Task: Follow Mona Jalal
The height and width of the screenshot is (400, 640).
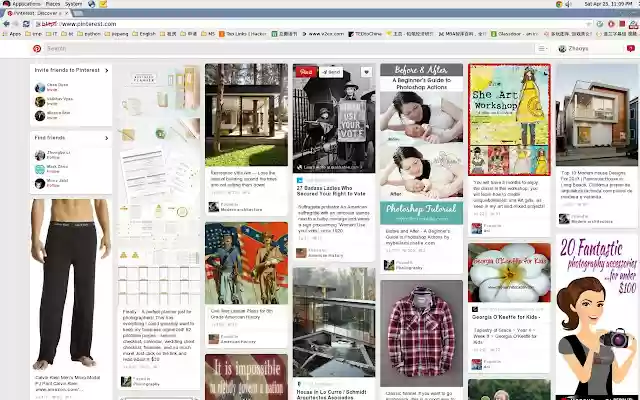Action: (53, 186)
